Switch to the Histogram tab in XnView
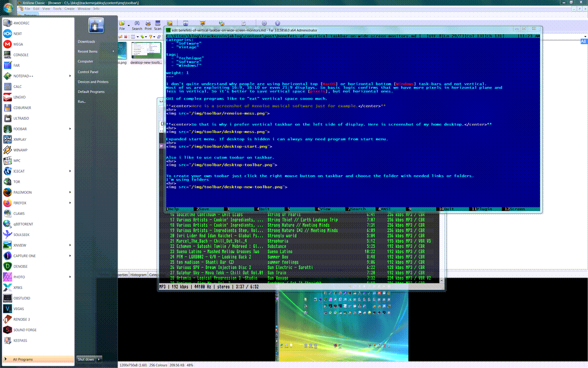 coord(138,275)
